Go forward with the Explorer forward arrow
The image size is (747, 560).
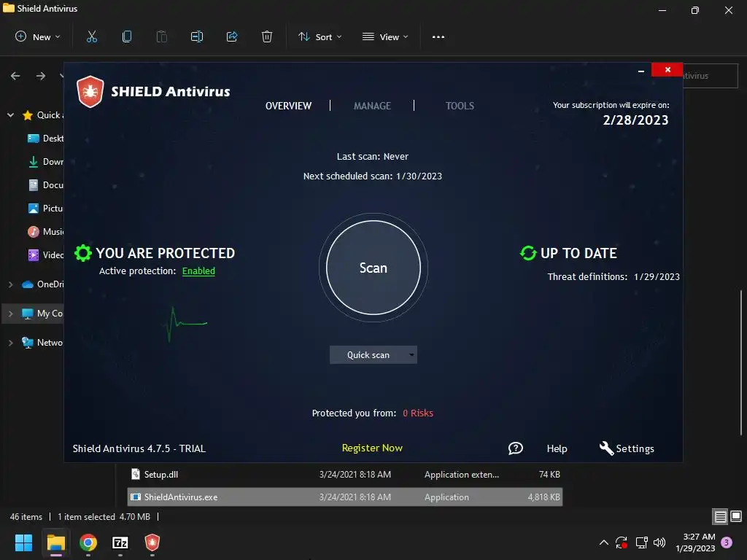click(x=41, y=76)
